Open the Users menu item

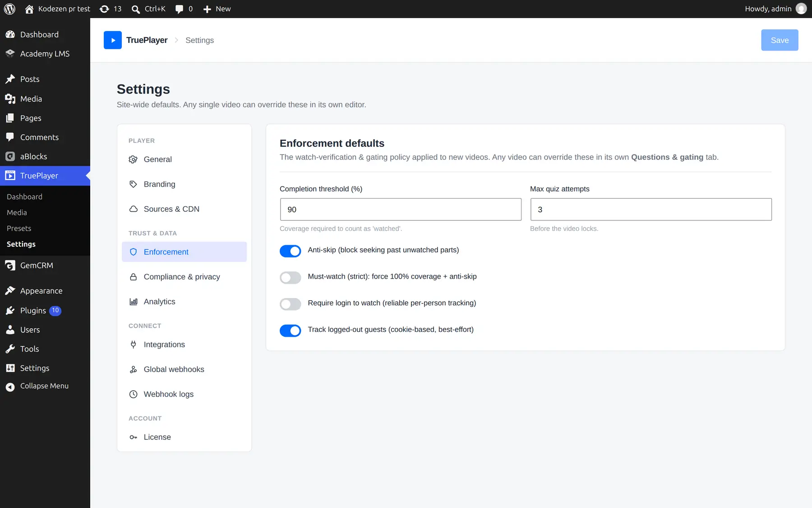coord(45,330)
